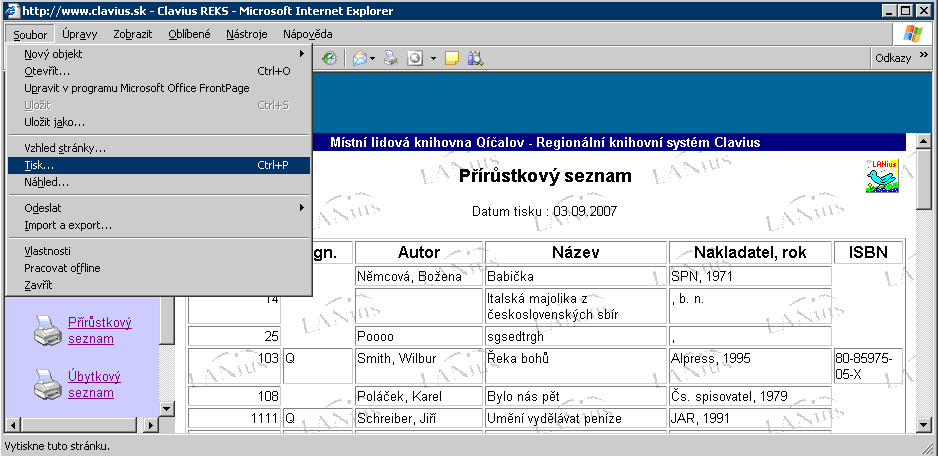Screen dimensions: 938x456
Task: Click the main page scroll-down arrow
Action: pyautogui.click(x=923, y=424)
